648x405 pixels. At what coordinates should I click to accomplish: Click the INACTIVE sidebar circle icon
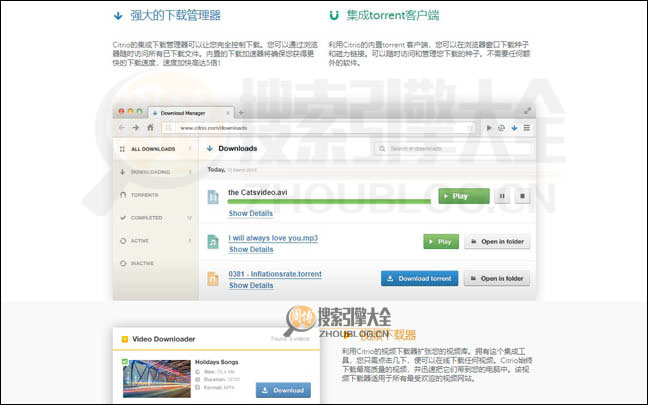coord(123,263)
